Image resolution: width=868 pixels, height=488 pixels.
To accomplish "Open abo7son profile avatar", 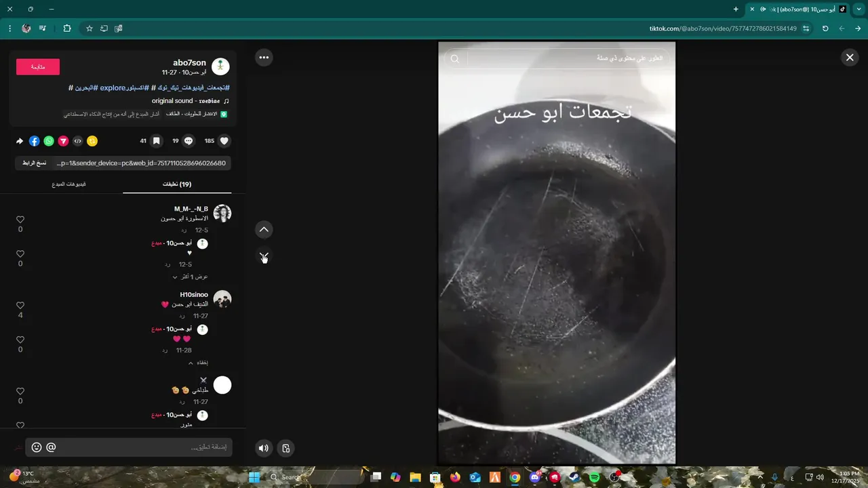I will [220, 66].
